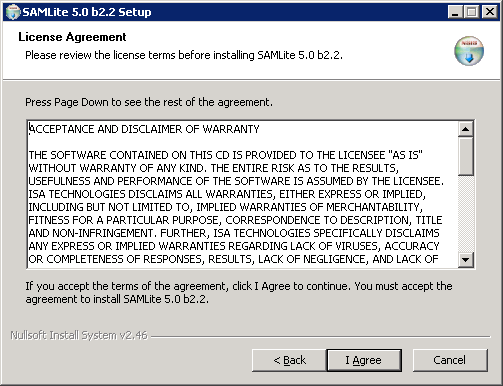Click the license scrollbar thumb

(466, 156)
